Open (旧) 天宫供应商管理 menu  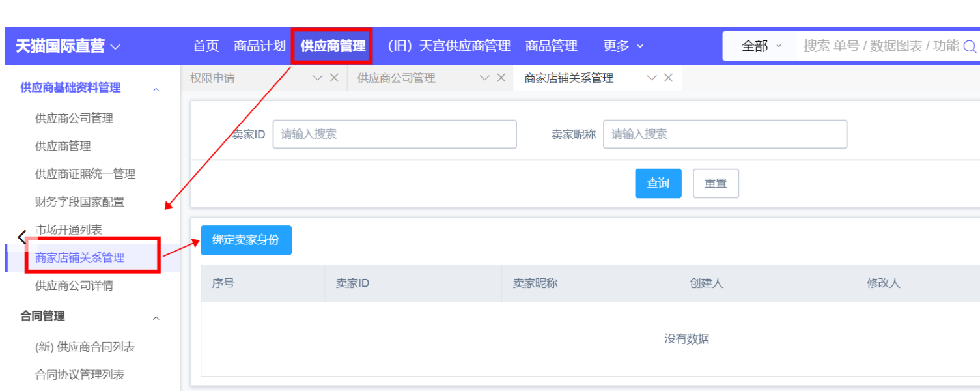click(449, 46)
